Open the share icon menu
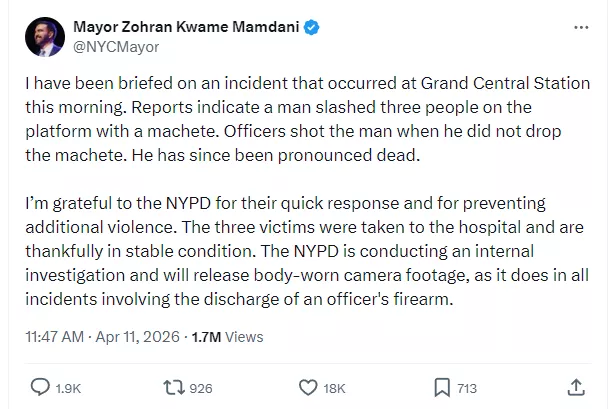Screen dimensions: 611x409 576,387
